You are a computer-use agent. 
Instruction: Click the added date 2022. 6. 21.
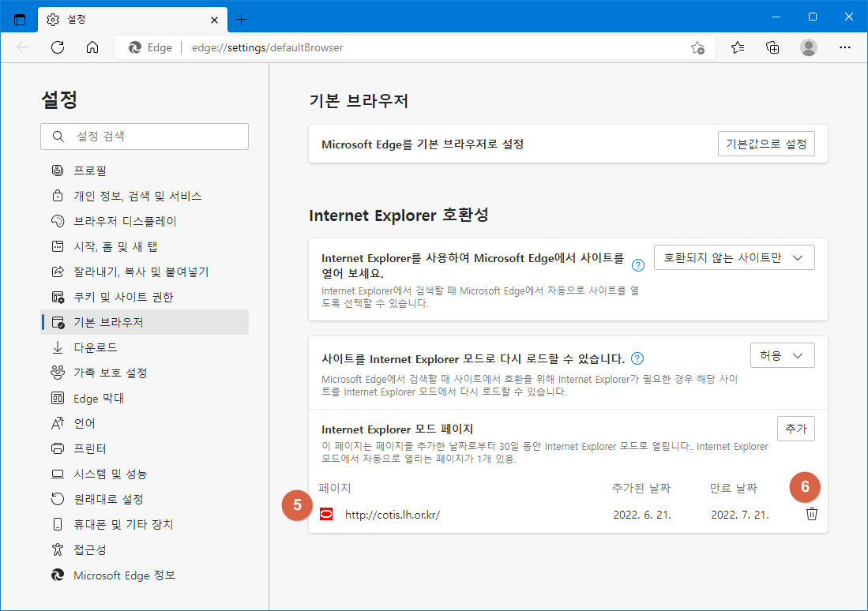pos(642,515)
